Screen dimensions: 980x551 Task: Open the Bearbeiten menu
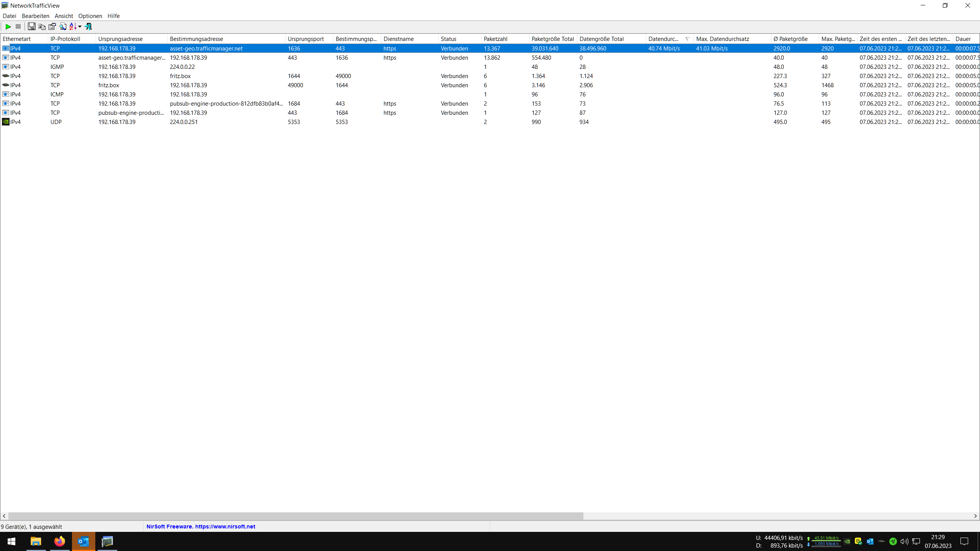[x=35, y=16]
